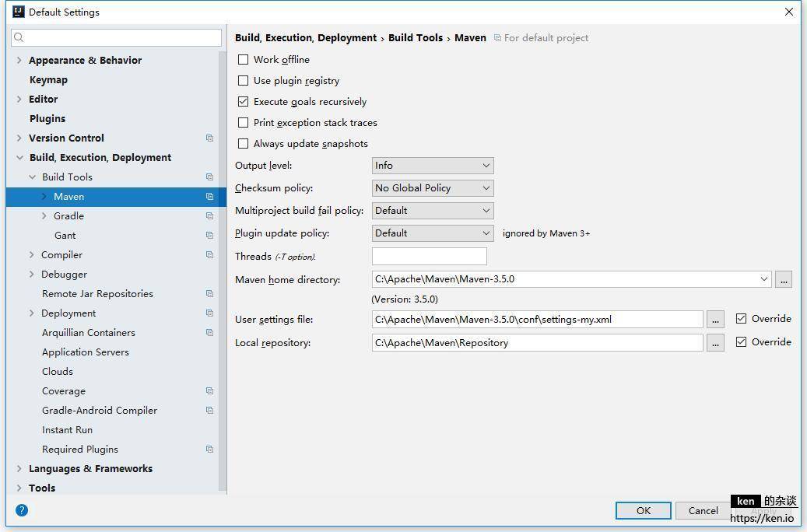This screenshot has width=807, height=532.
Task: Click project-level icon by Remote Jar Repositories
Action: [x=209, y=294]
